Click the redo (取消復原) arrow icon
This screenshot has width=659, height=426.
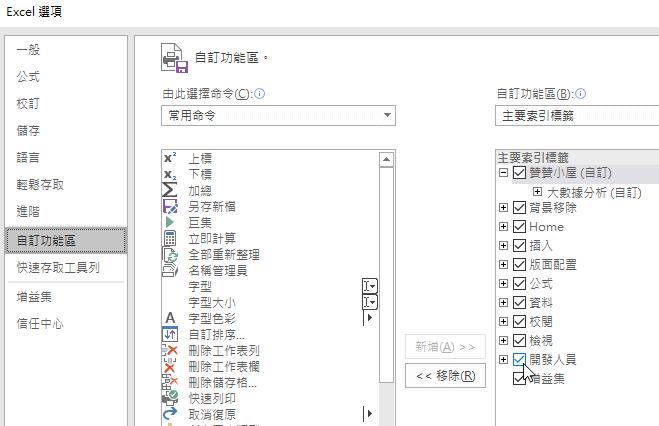170,414
